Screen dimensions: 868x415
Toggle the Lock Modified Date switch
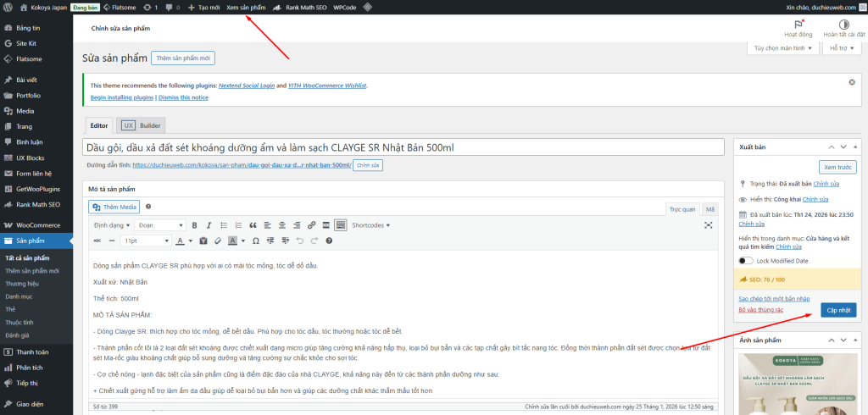click(x=746, y=261)
